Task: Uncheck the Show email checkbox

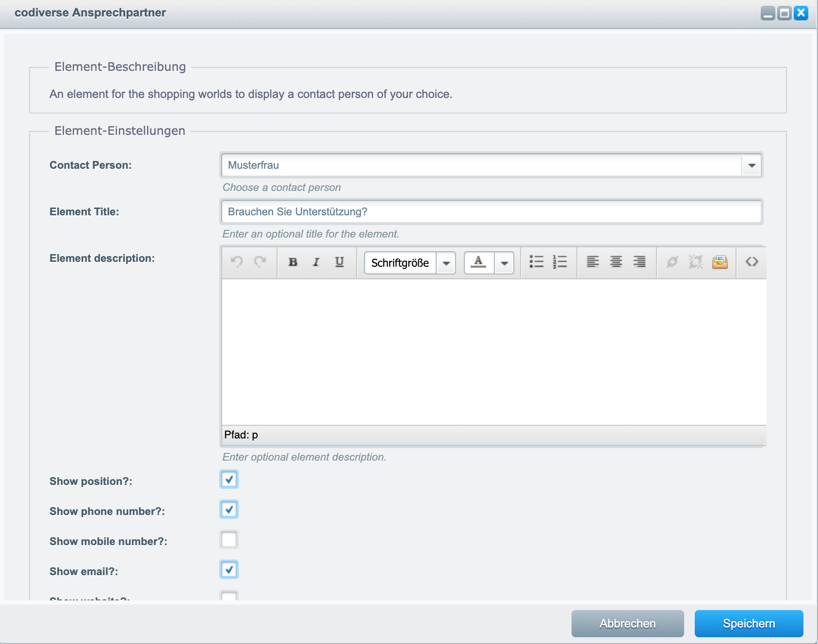Action: (229, 570)
